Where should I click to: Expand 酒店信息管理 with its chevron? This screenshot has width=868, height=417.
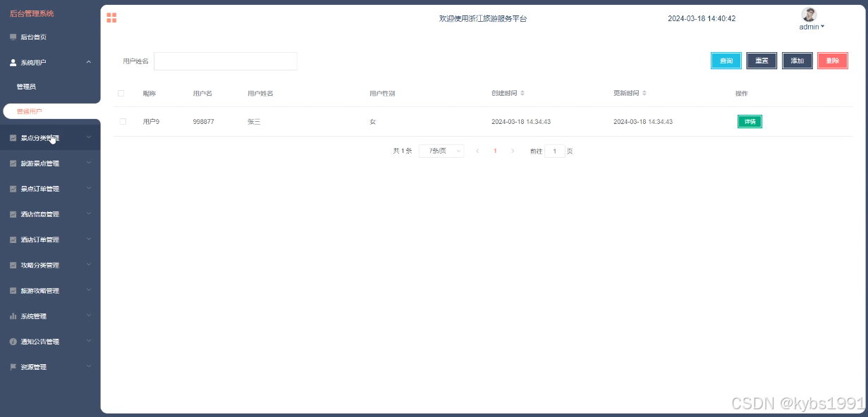[89, 214]
